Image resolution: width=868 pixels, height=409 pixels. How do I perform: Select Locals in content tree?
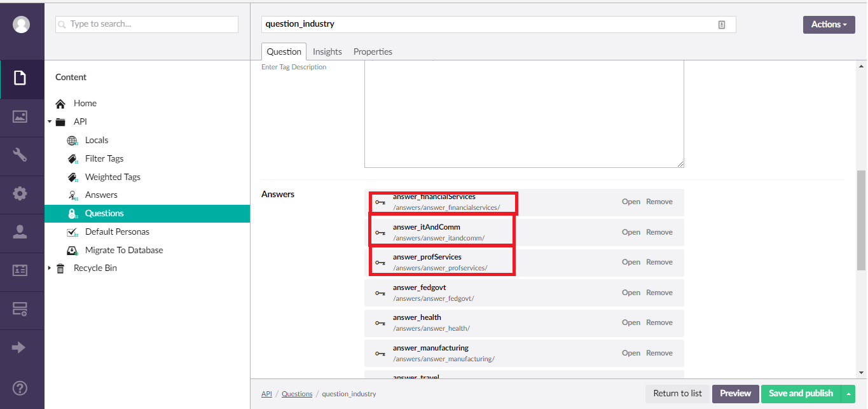[97, 140]
